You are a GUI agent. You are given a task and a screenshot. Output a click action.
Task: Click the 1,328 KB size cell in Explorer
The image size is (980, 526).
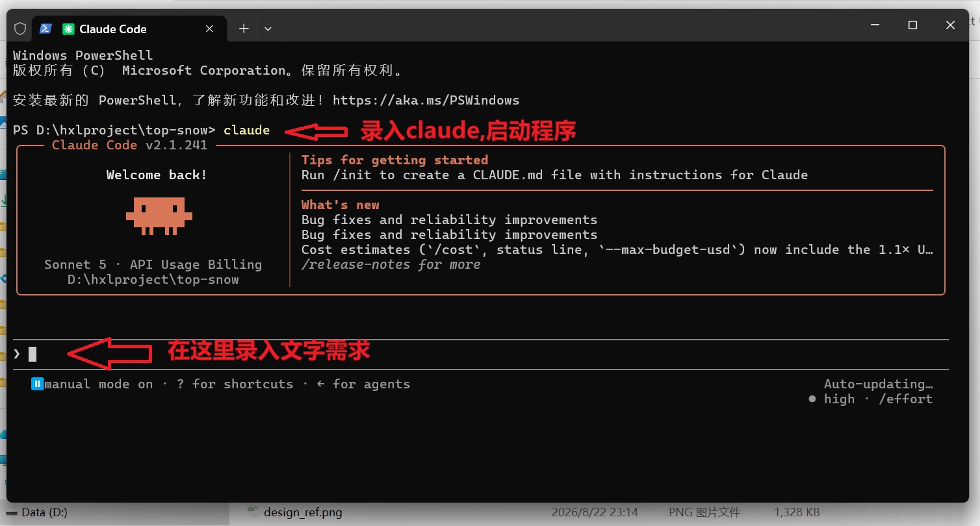[797, 512]
